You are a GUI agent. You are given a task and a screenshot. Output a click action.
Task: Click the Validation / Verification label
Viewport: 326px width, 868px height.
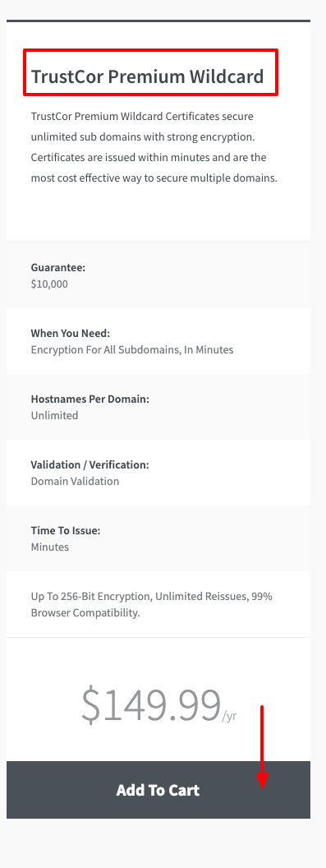[x=90, y=464]
